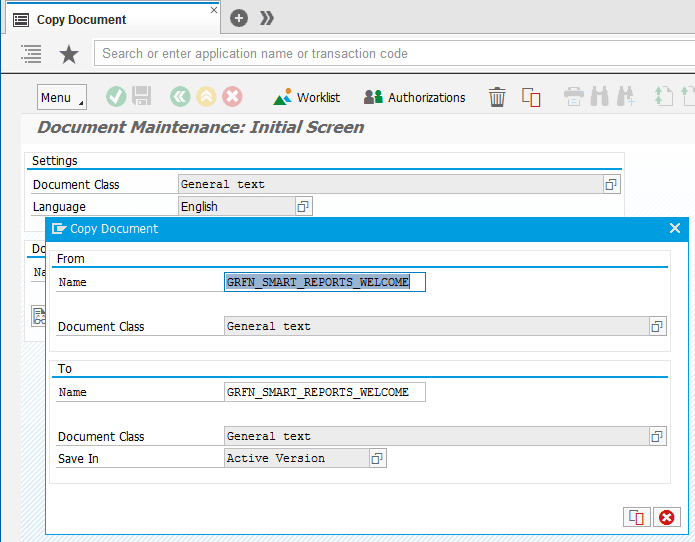Open the Menu dropdown button
This screenshot has width=695, height=542.
(x=61, y=97)
